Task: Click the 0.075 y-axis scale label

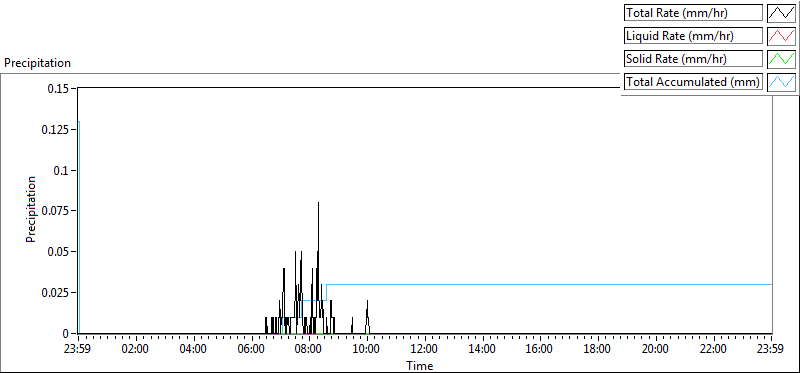Action: 55,211
